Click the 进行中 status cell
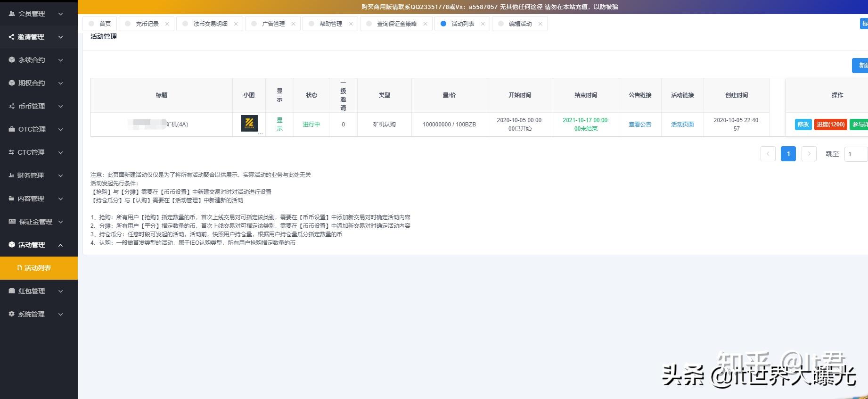 coord(311,125)
